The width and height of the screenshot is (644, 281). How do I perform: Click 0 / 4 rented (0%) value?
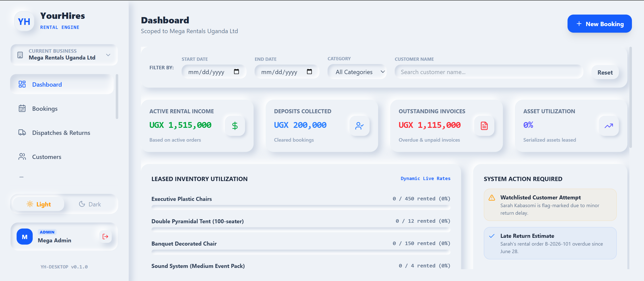coord(424,265)
